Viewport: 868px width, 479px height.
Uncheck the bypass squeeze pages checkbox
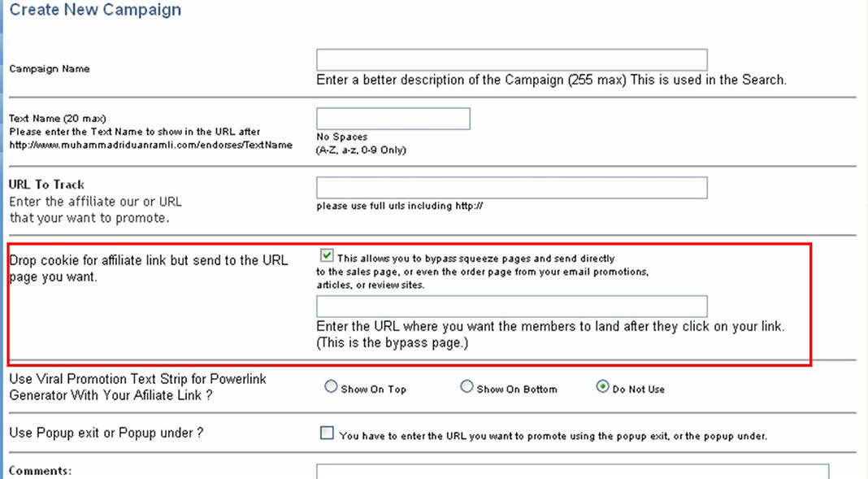pyautogui.click(x=327, y=256)
